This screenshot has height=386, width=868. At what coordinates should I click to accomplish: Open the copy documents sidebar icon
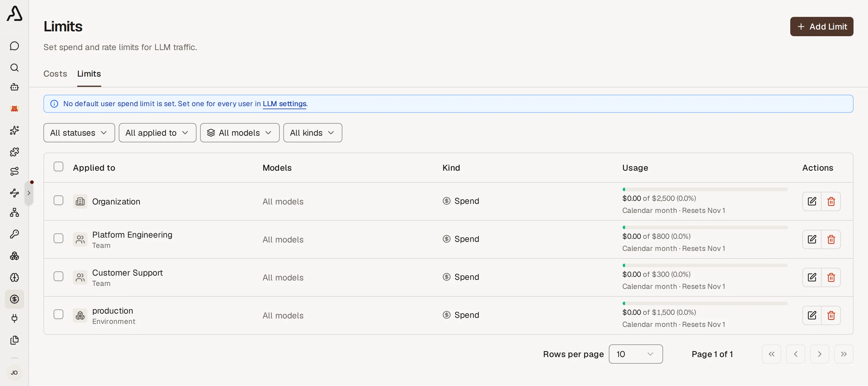click(x=14, y=340)
